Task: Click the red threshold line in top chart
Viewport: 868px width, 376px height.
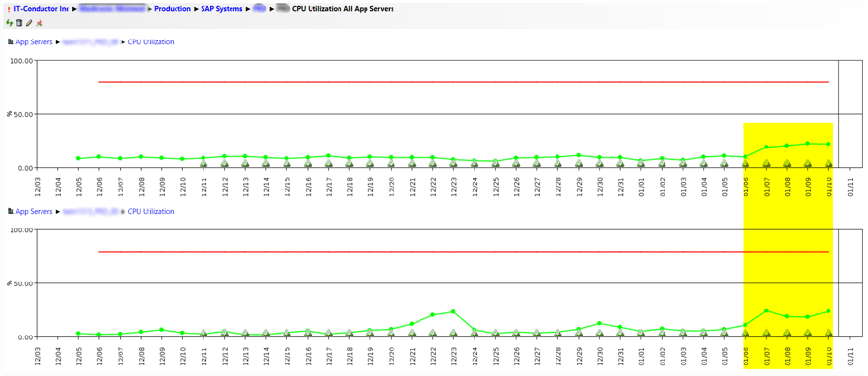Action: pyautogui.click(x=464, y=82)
